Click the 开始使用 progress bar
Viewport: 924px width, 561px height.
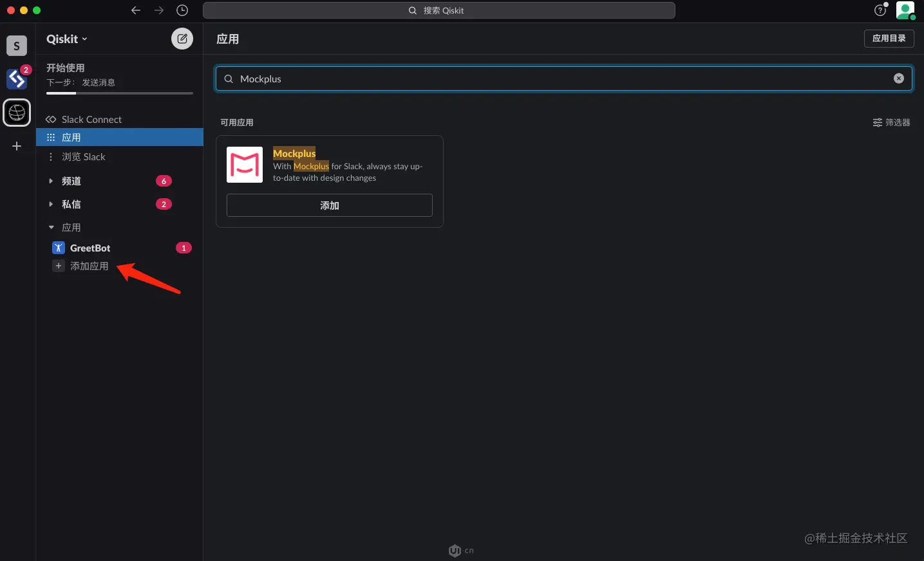tap(120, 93)
